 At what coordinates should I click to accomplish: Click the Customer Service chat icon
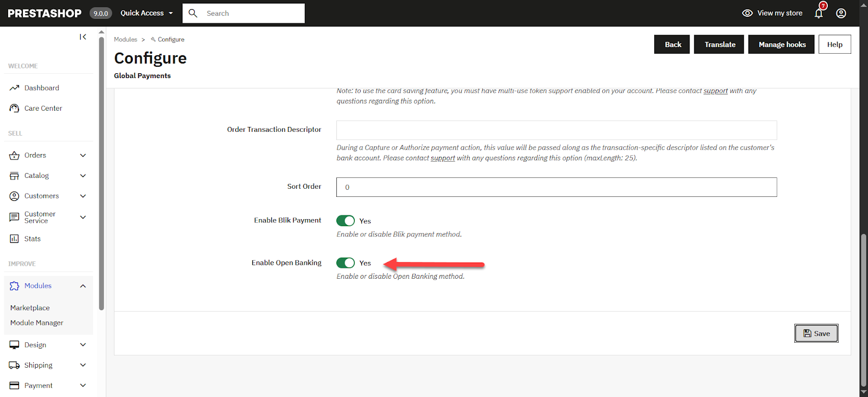tap(15, 217)
